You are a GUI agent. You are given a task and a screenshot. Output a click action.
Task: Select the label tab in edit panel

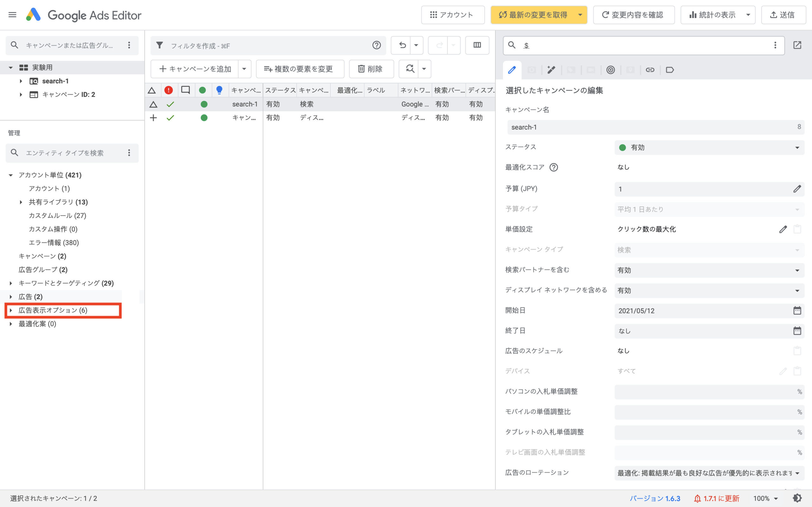click(670, 70)
